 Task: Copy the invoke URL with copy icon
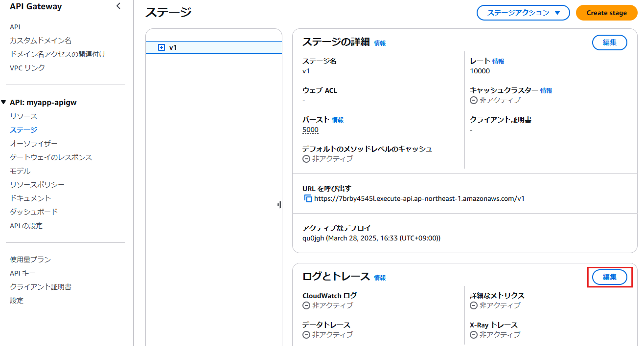pyautogui.click(x=308, y=198)
